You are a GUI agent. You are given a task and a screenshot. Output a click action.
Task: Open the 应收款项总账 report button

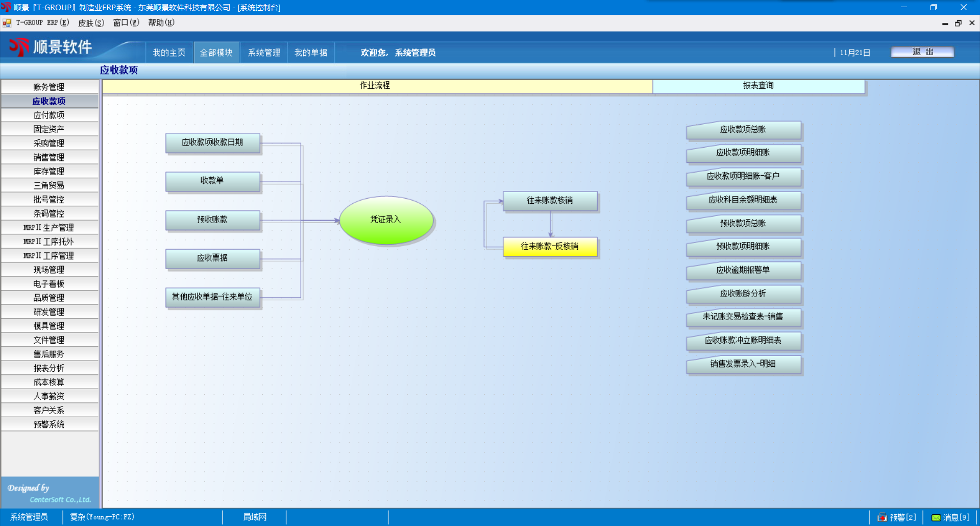743,130
